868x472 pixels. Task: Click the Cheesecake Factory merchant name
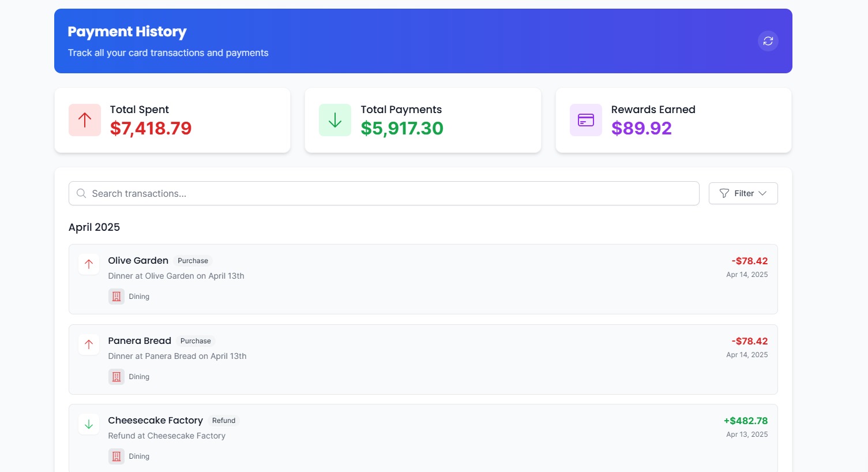[156, 421]
